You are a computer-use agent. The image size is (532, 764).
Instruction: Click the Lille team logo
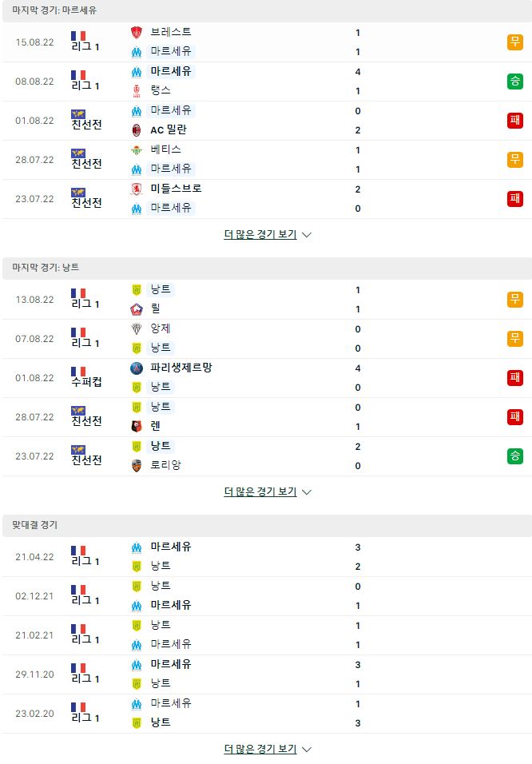click(137, 309)
